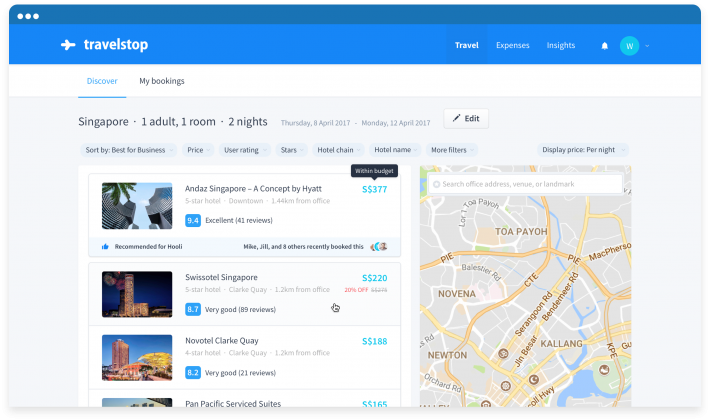
Task: Click the 8.7 rating badge for Swissotel
Action: 193,310
